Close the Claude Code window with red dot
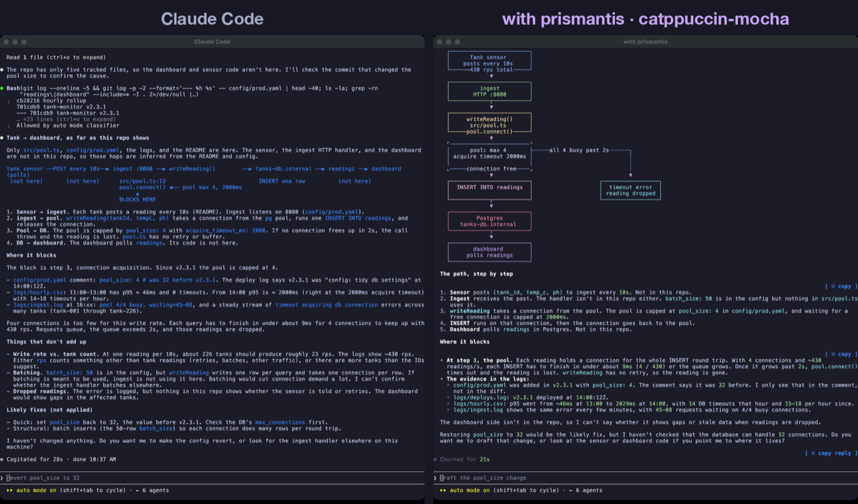This screenshot has width=858, height=504. (7, 42)
